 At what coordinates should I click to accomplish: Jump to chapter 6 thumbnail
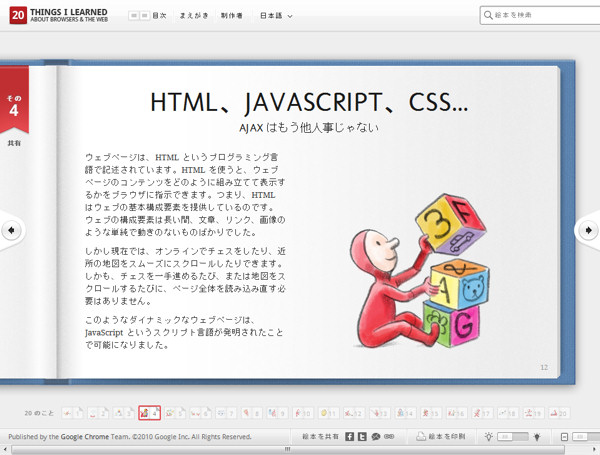pyautogui.click(x=201, y=413)
